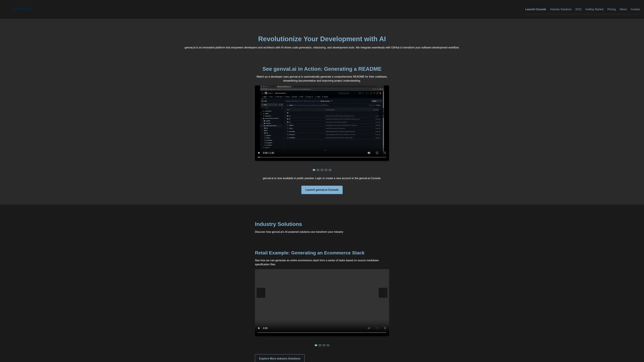Screen dimensions: 644x362
Task: Go to Industry Solutions in the top navigation
Action: point(560,9)
